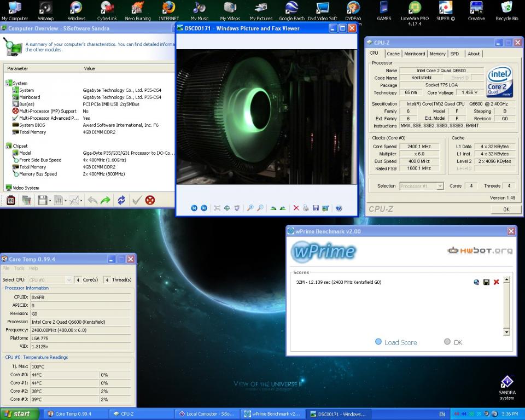
Task: Click the hwbot.org link in wPrime
Action: 480,250
